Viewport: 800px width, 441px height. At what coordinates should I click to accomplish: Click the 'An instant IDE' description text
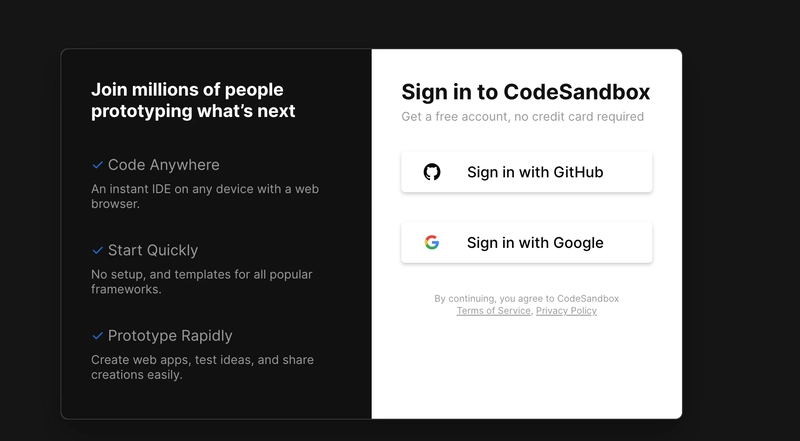pos(205,197)
